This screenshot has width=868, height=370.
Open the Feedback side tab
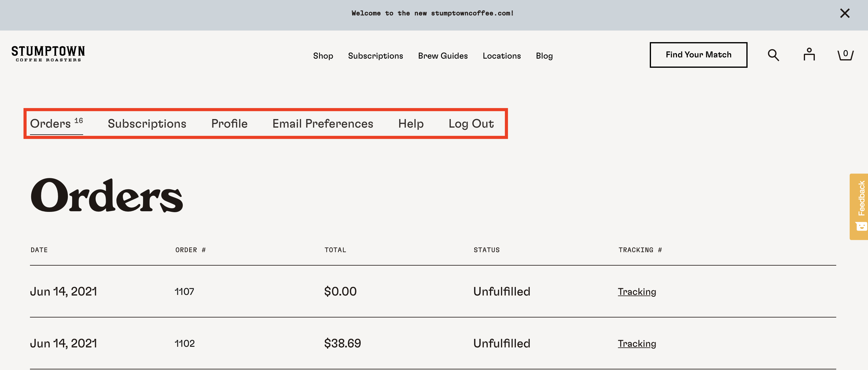(859, 206)
